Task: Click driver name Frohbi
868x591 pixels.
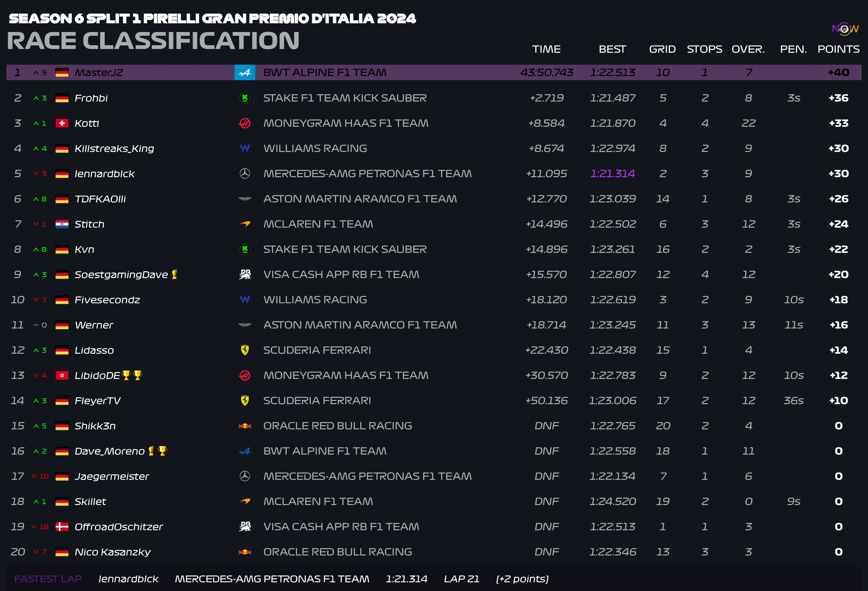Action: click(91, 98)
